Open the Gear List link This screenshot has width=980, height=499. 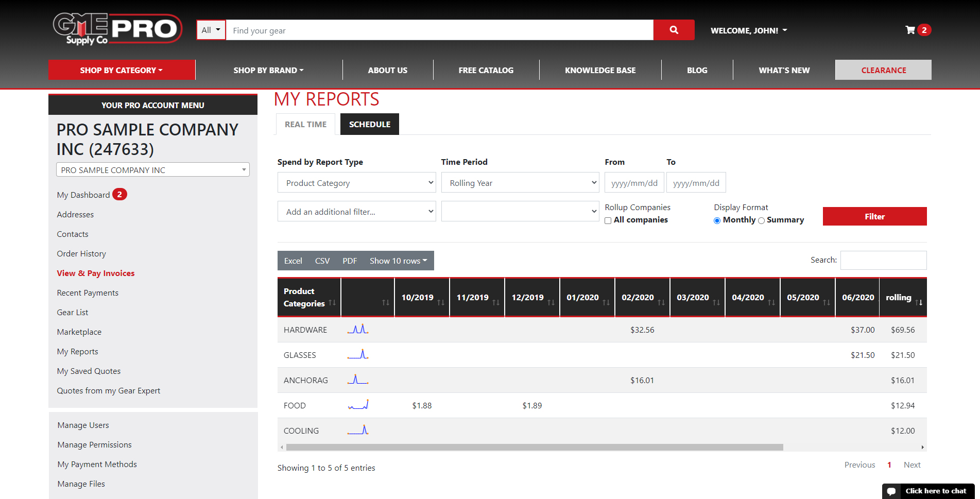(73, 312)
